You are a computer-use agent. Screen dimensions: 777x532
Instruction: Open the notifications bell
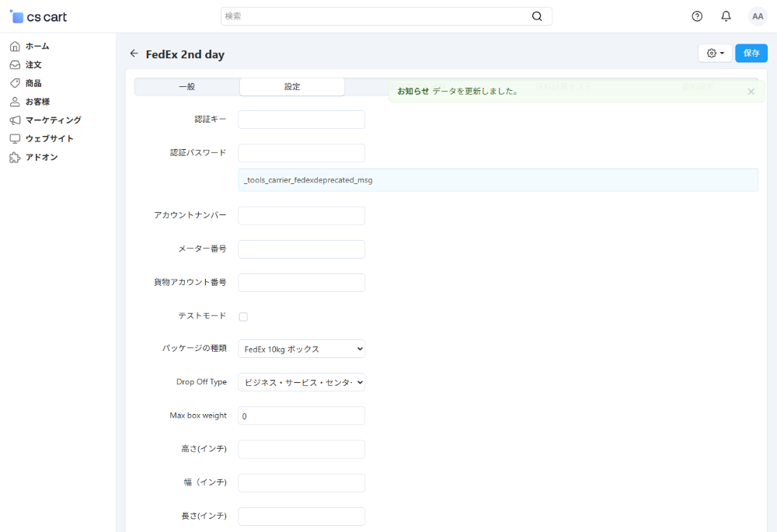(726, 16)
